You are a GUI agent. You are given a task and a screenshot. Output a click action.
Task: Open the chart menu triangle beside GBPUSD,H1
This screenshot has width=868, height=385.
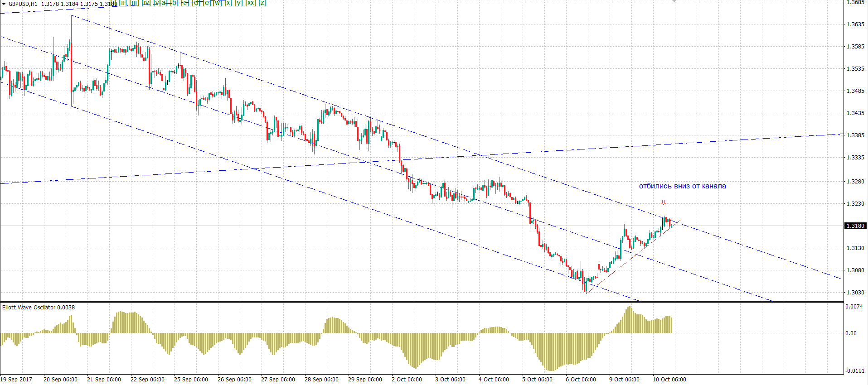pos(4,4)
